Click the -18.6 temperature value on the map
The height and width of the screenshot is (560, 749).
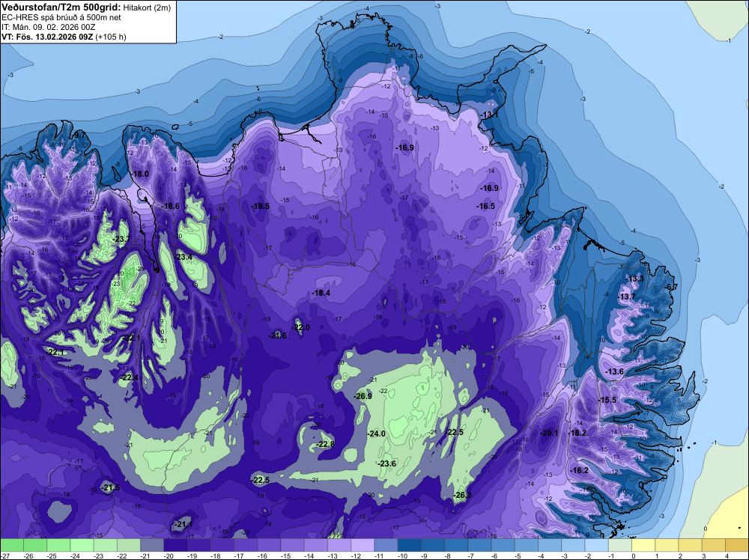click(x=170, y=206)
